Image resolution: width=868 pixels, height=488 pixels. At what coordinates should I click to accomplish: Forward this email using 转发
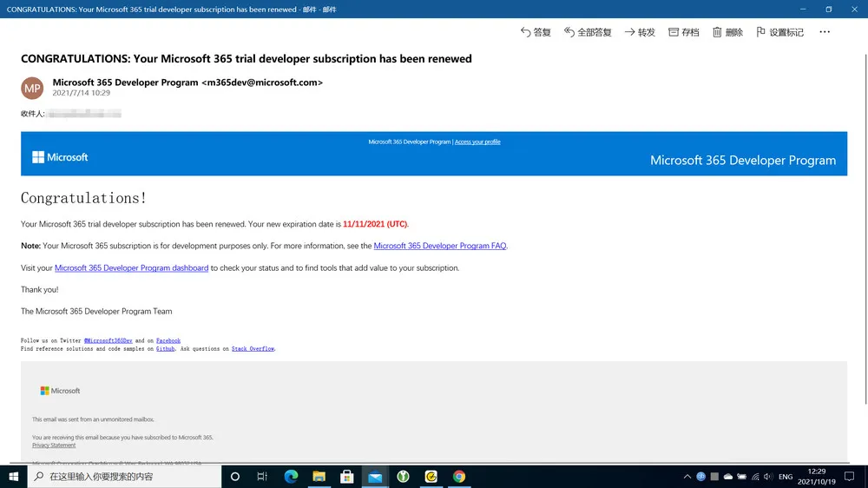(641, 32)
